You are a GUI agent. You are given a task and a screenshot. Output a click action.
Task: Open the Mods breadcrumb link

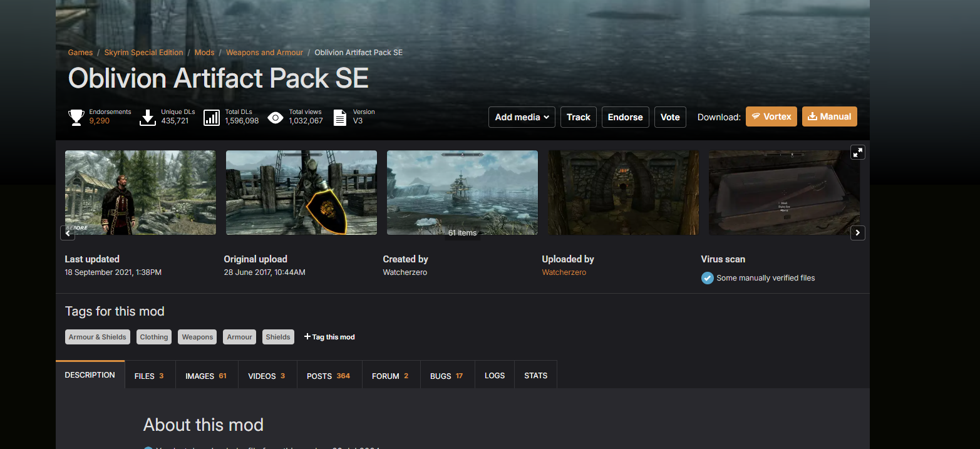coord(205,53)
